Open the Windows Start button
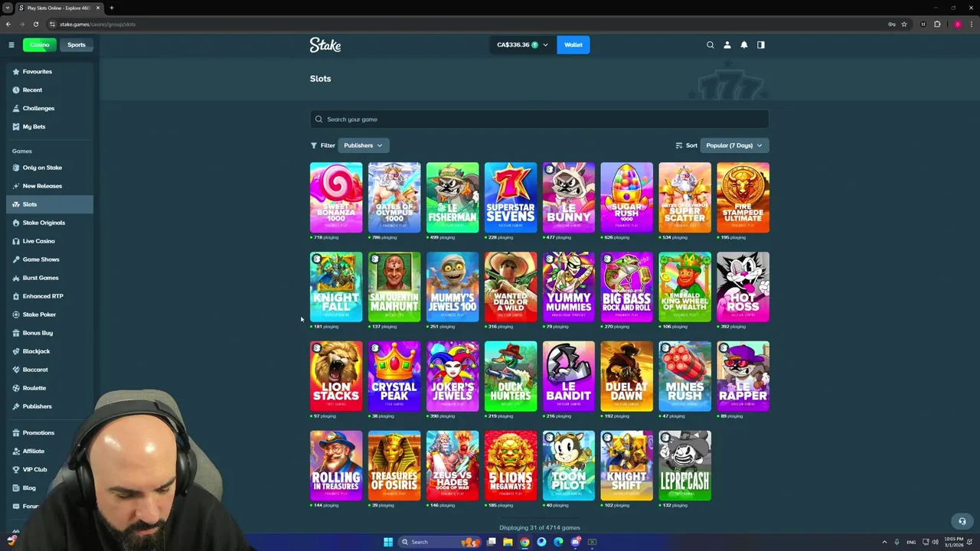 388,542
